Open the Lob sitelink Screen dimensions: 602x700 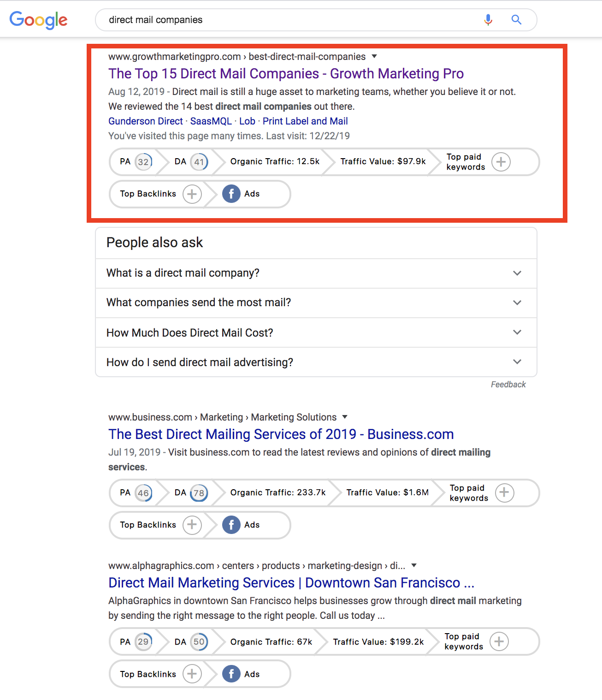point(247,121)
